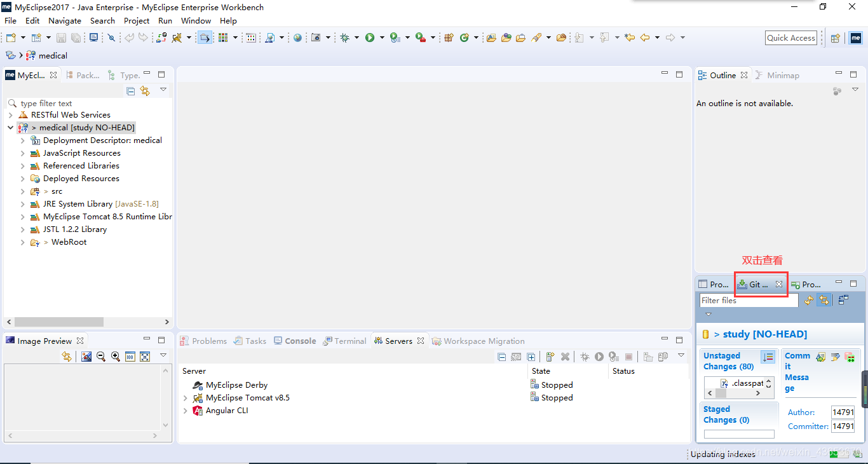Click the colored grid squares toolbar icon
The image size is (868, 464).
tap(223, 38)
